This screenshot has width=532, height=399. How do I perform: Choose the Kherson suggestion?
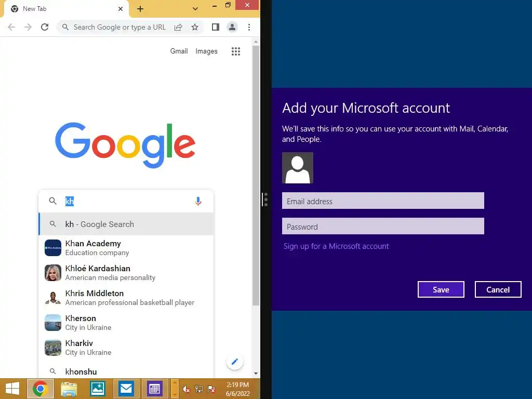click(x=126, y=323)
